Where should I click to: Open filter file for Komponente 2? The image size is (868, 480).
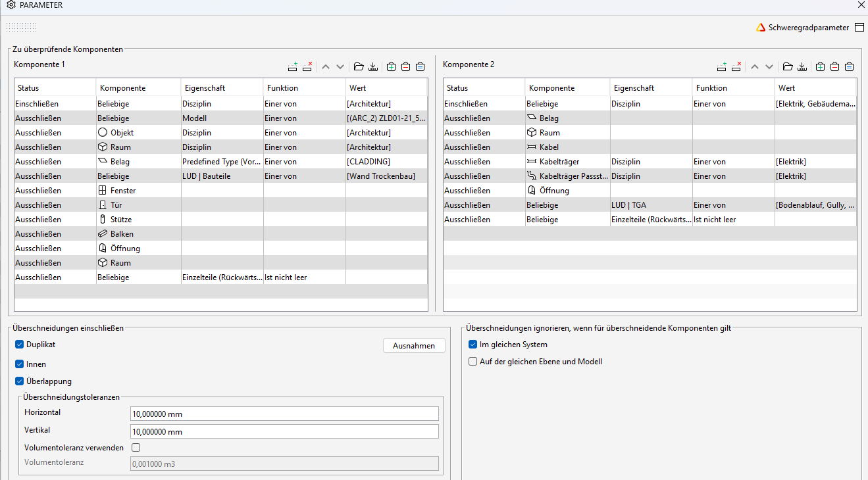pyautogui.click(x=788, y=66)
